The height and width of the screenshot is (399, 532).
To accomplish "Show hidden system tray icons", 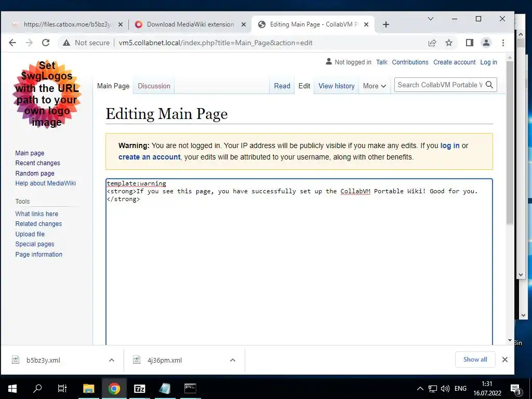I will (420, 389).
